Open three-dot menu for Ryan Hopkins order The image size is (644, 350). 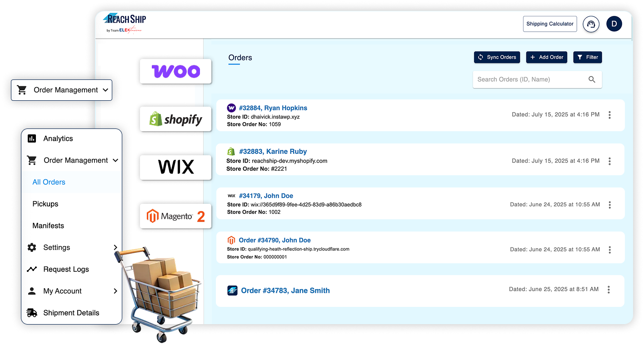[609, 115]
